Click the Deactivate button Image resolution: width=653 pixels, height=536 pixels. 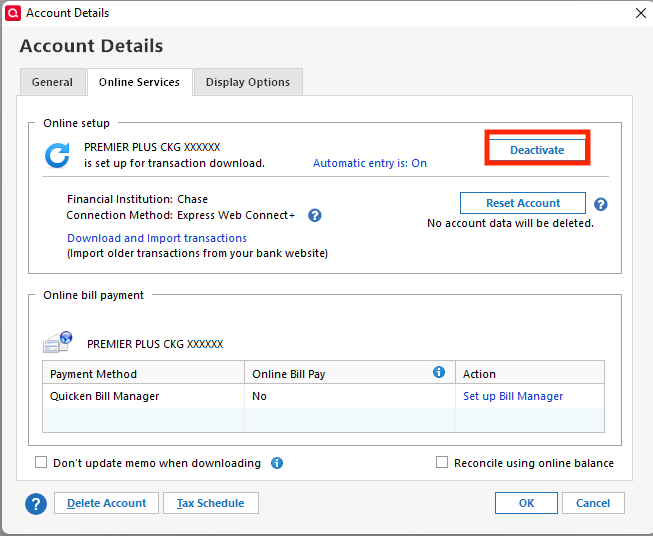point(537,150)
